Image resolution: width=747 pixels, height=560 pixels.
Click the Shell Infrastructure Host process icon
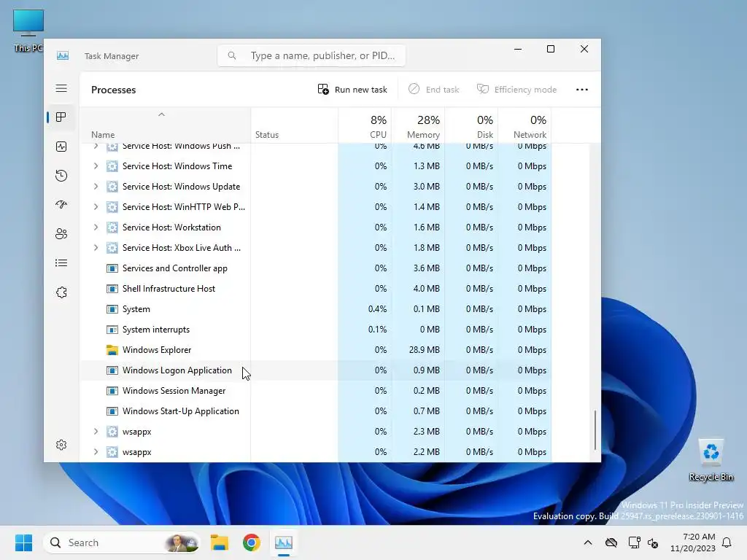112,289
